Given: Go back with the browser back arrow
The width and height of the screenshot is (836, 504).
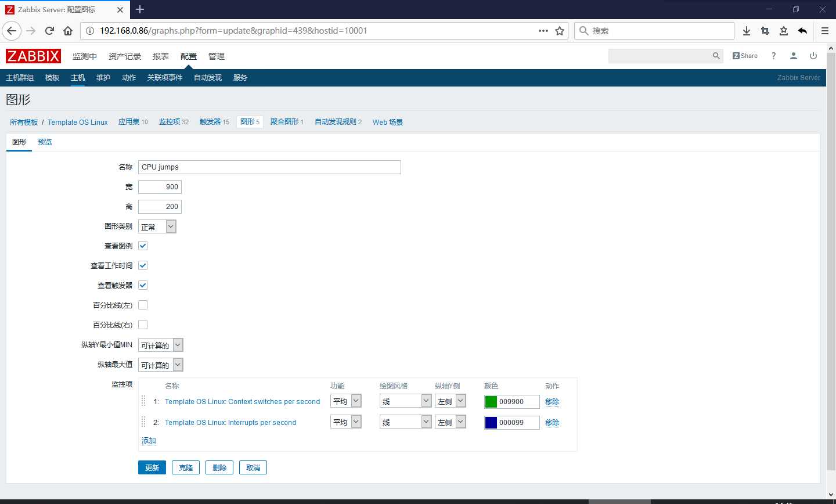Looking at the screenshot, I should (12, 31).
